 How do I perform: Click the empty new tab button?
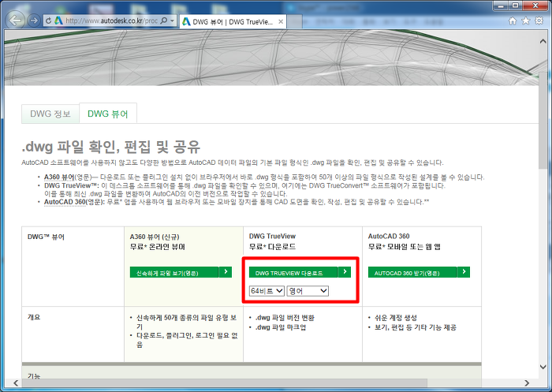(295, 21)
